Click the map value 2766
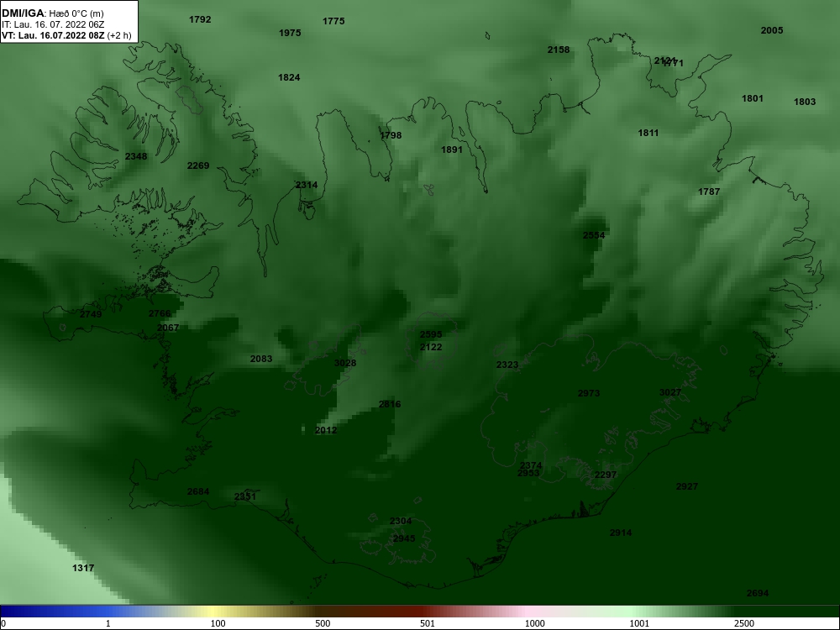This screenshot has width=840, height=630. point(160,314)
